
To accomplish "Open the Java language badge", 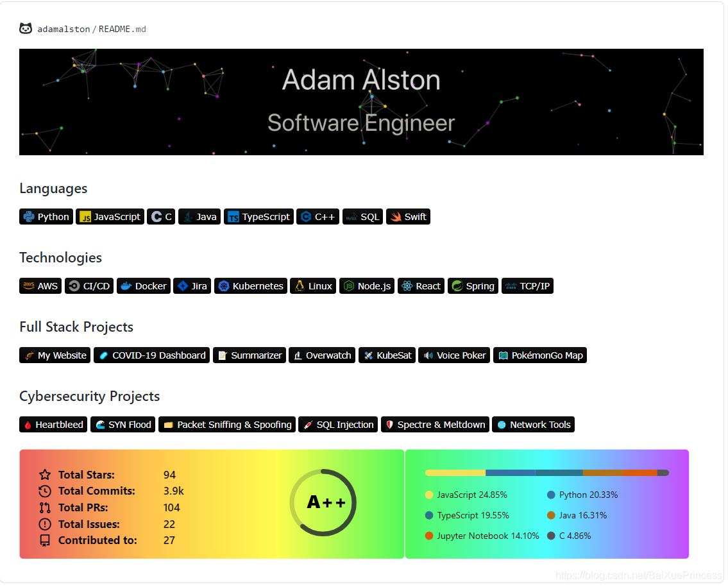I will point(199,217).
